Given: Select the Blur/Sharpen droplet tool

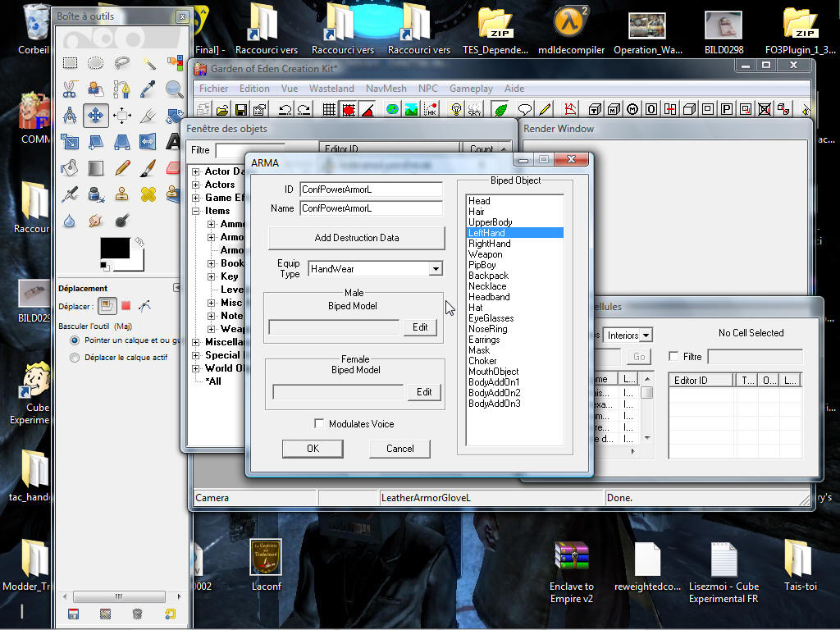Looking at the screenshot, I should pos(70,220).
